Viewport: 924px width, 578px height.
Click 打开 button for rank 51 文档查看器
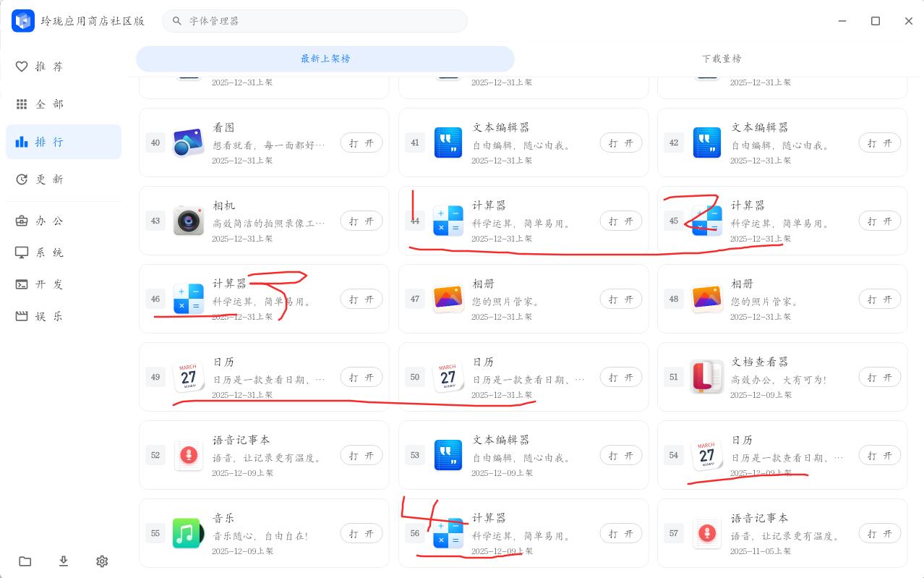pyautogui.click(x=880, y=377)
